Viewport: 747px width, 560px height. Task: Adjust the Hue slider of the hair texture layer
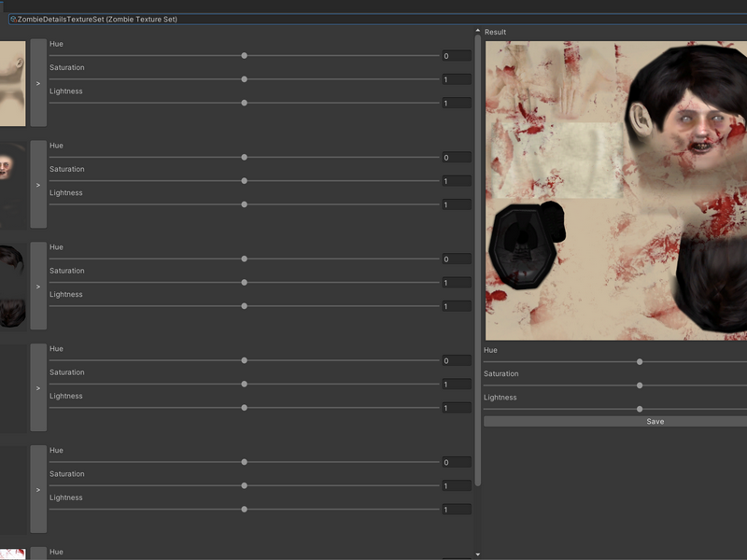tap(244, 259)
